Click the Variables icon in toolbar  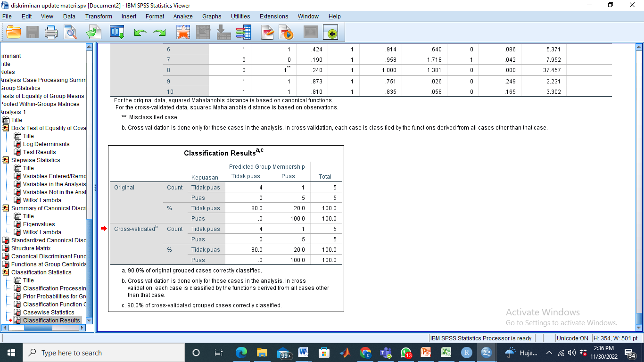click(244, 33)
